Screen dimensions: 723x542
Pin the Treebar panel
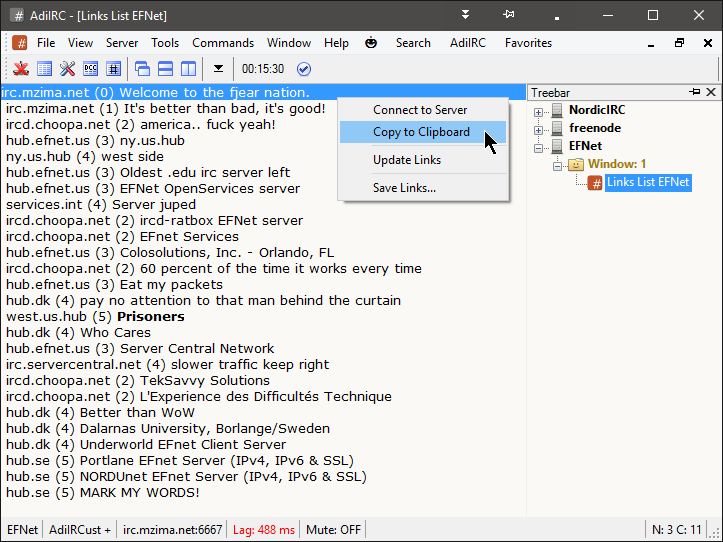694,92
